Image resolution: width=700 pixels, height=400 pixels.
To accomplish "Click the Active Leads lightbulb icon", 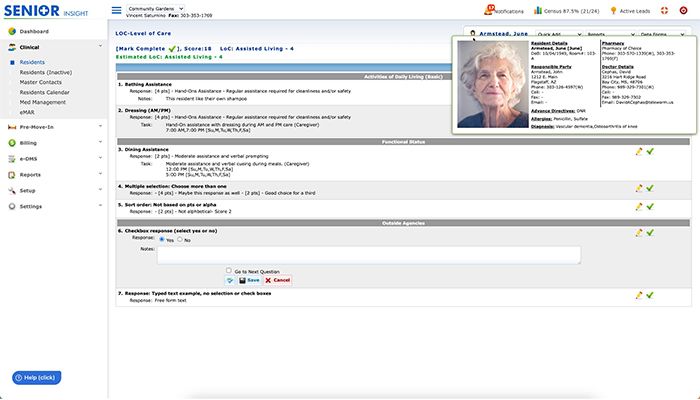I will pos(613,10).
